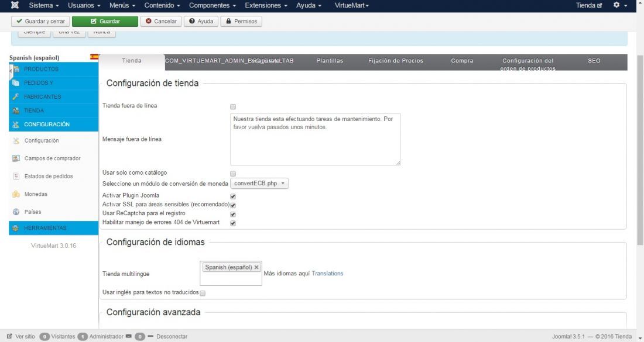The image size is (644, 342).
Task: Click the Joomla logo icon
Action: click(15, 5)
